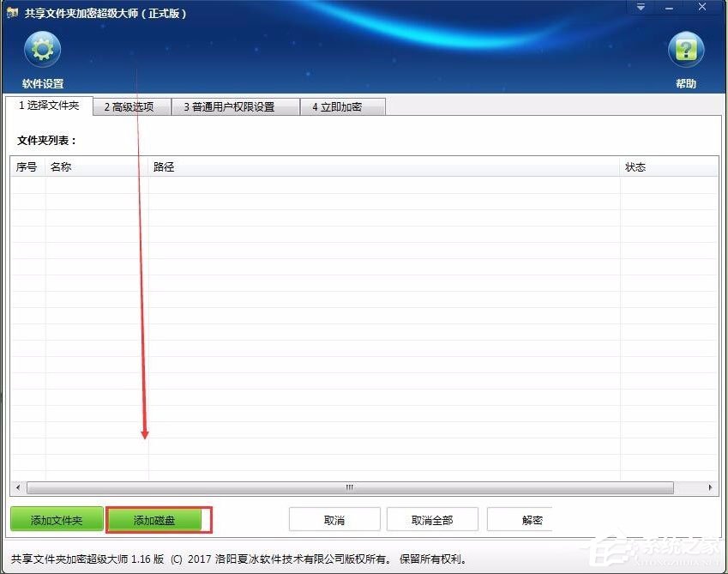The height and width of the screenshot is (574, 728).
Task: Sort by the 状态 status column header
Action: pyautogui.click(x=635, y=166)
